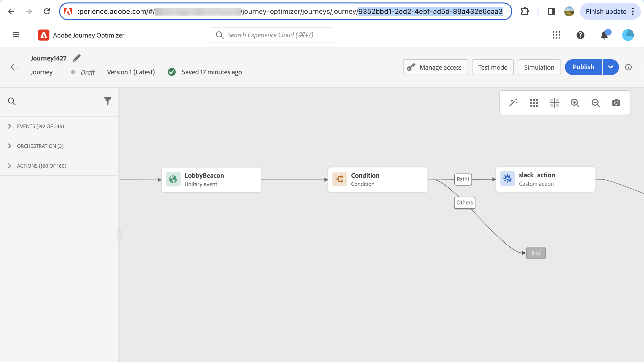This screenshot has width=644, height=362.
Task: Click the Simulation button
Action: point(539,67)
